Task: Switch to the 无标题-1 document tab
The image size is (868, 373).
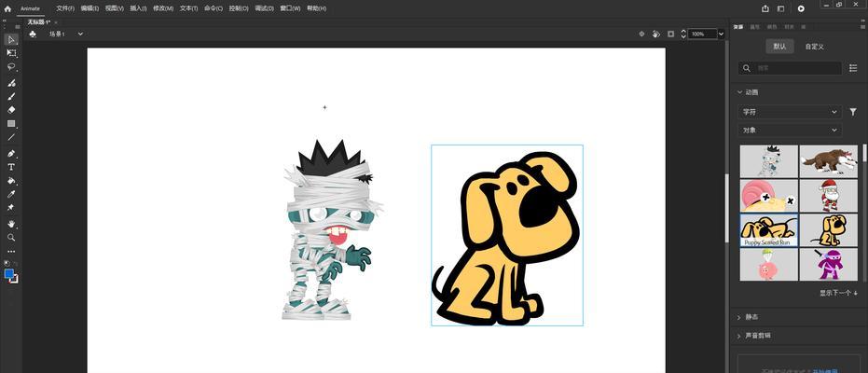Action: (39, 21)
